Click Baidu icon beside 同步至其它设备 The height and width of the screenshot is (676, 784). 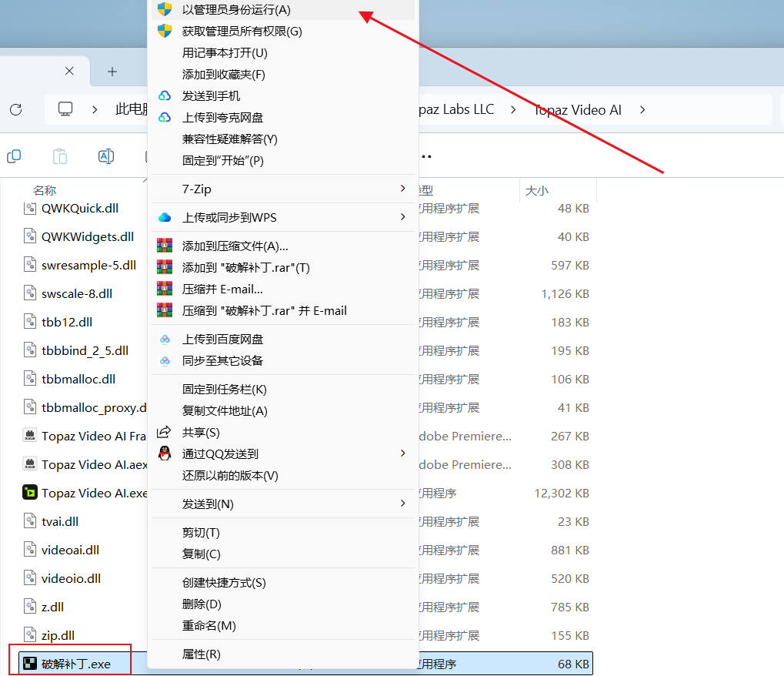pyautogui.click(x=165, y=360)
